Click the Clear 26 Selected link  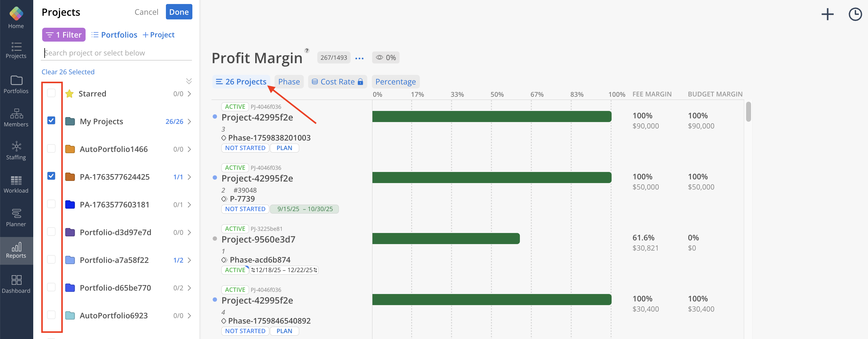point(68,72)
